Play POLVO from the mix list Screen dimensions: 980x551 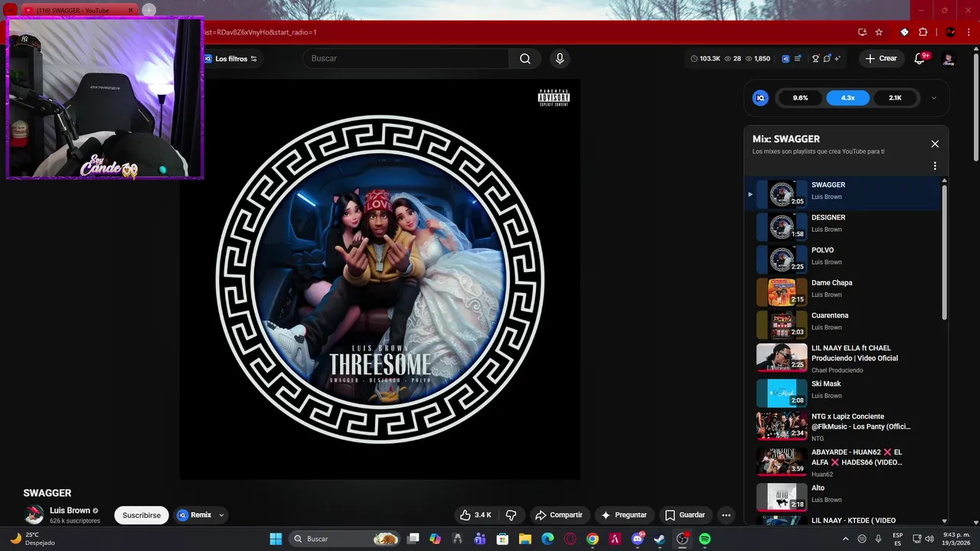click(842, 259)
